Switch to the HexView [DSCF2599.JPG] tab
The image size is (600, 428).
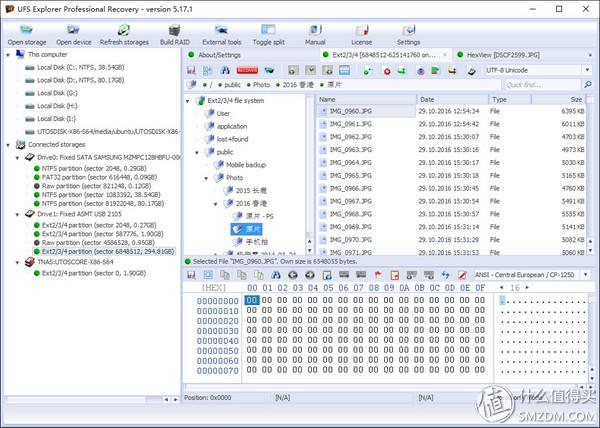click(x=503, y=55)
